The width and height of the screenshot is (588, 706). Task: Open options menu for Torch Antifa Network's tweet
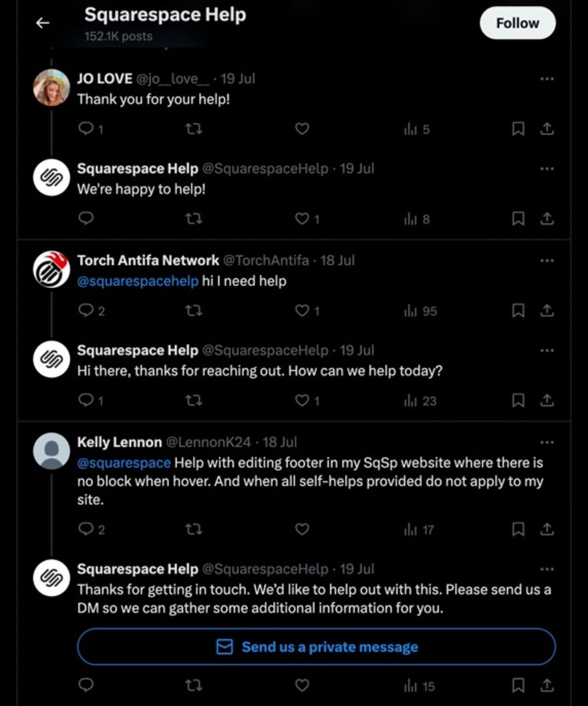pos(547,260)
